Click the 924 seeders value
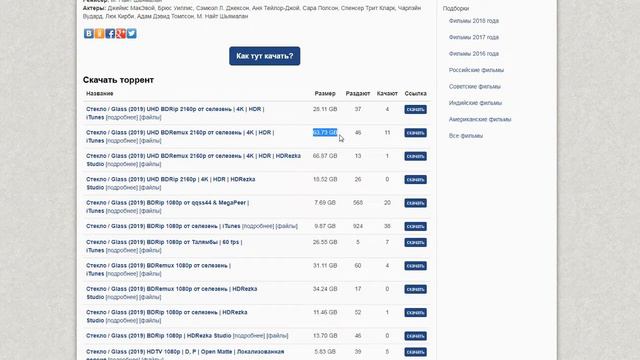Image resolution: width=640 pixels, height=360 pixels. [358, 226]
